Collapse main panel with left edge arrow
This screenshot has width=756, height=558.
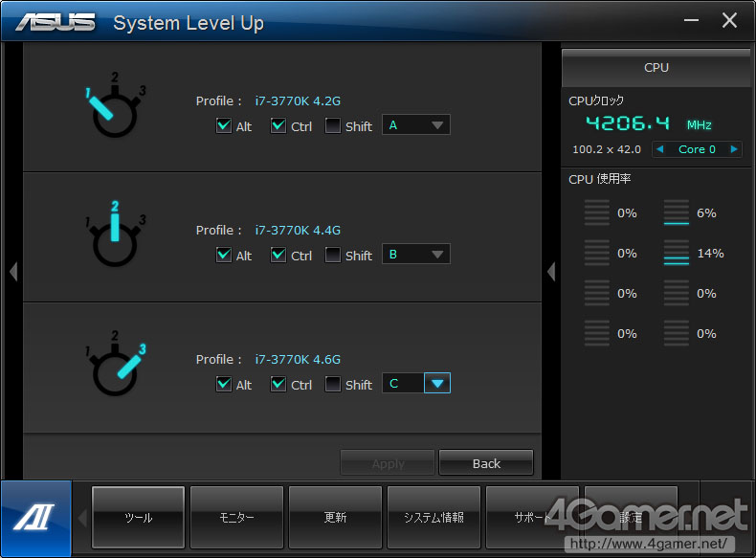pos(13,272)
